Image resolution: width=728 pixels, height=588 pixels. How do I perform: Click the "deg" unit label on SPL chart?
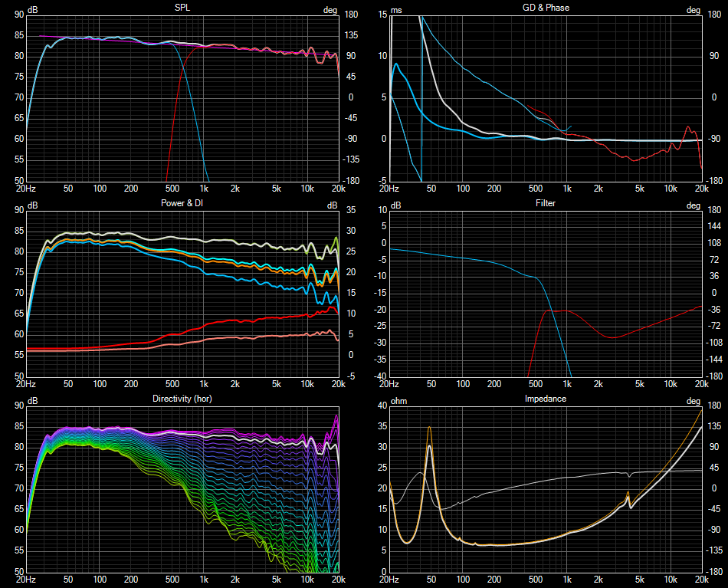tap(330, 10)
